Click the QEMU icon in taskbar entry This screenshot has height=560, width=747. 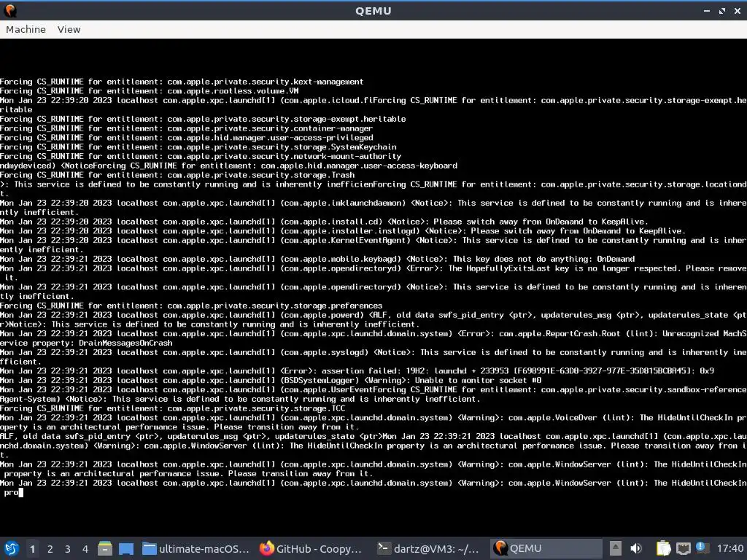[500, 548]
